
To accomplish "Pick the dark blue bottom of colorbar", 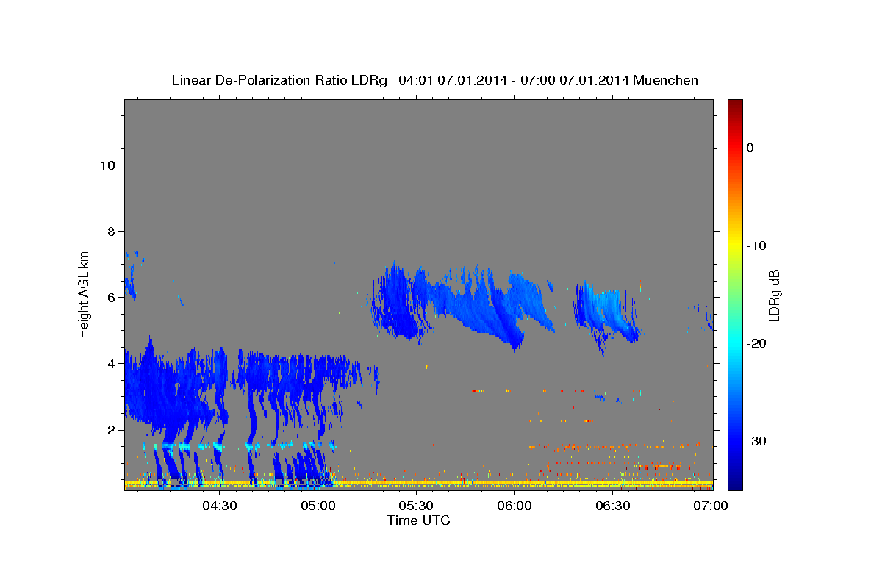I will pos(734,484).
